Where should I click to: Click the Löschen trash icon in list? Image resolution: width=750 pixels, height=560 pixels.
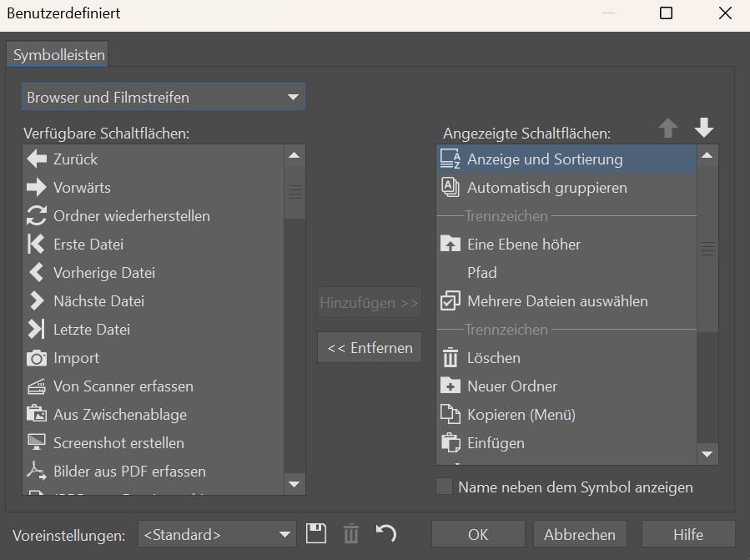451,357
